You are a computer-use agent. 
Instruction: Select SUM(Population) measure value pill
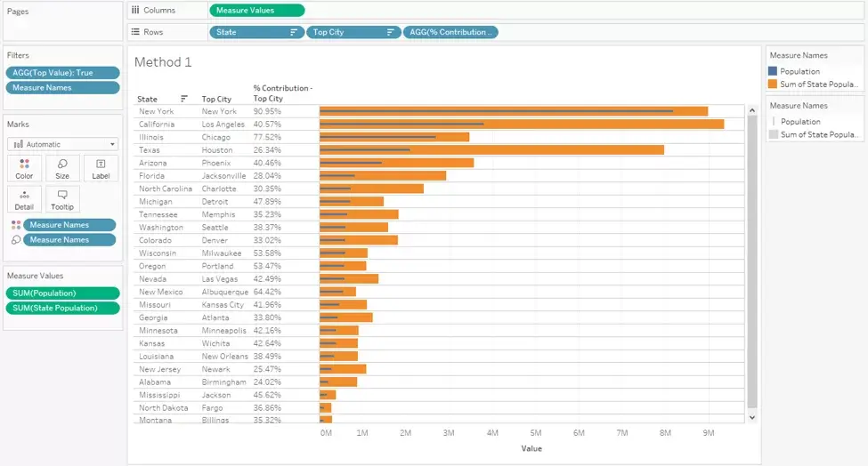(62, 293)
